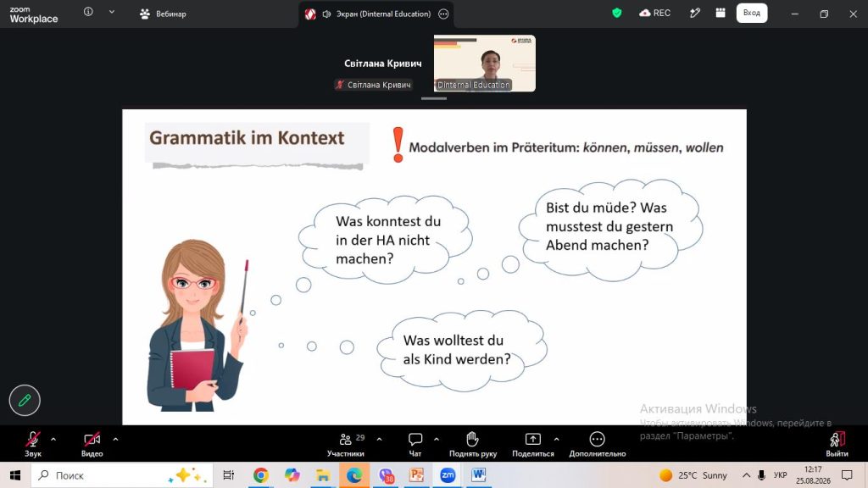Expand video options arrow next to Видео

115,440
